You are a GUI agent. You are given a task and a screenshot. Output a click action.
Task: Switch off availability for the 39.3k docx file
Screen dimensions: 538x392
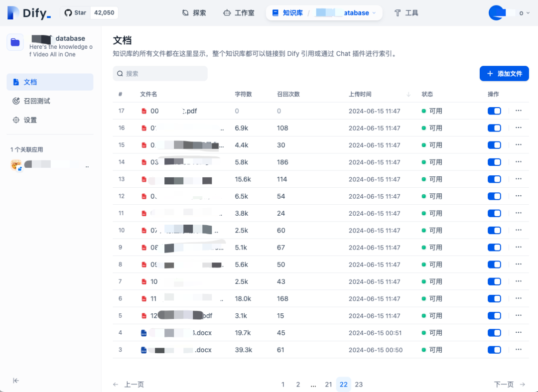(x=494, y=350)
